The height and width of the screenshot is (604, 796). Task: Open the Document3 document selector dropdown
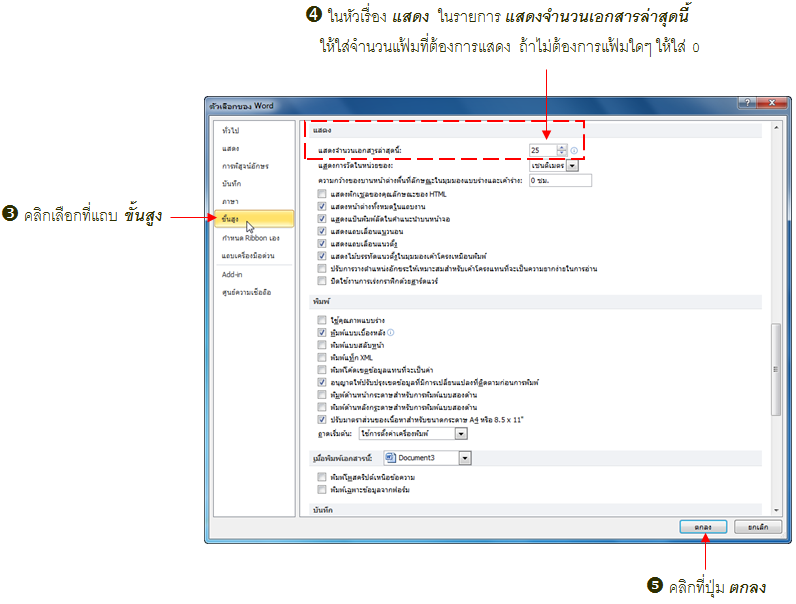point(465,457)
